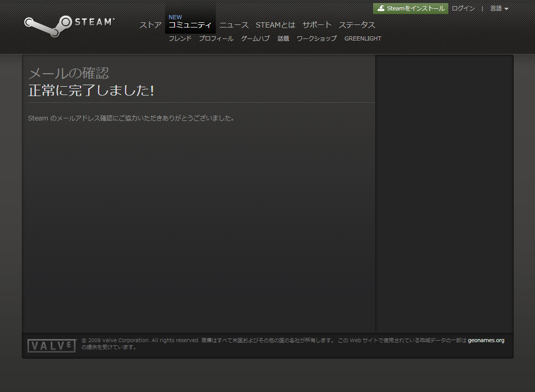The height and width of the screenshot is (392, 535).
Task: Click the 正常に完了しました! heading
Action: coord(91,90)
